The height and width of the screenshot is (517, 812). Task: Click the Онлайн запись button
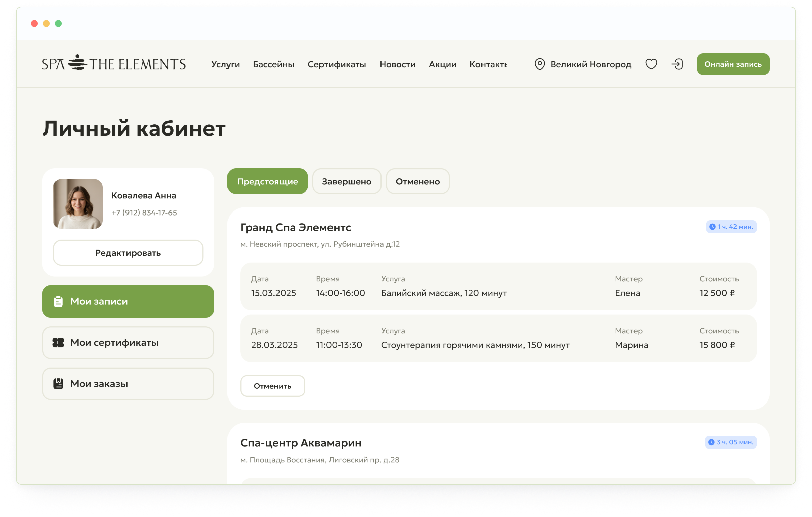(x=733, y=64)
